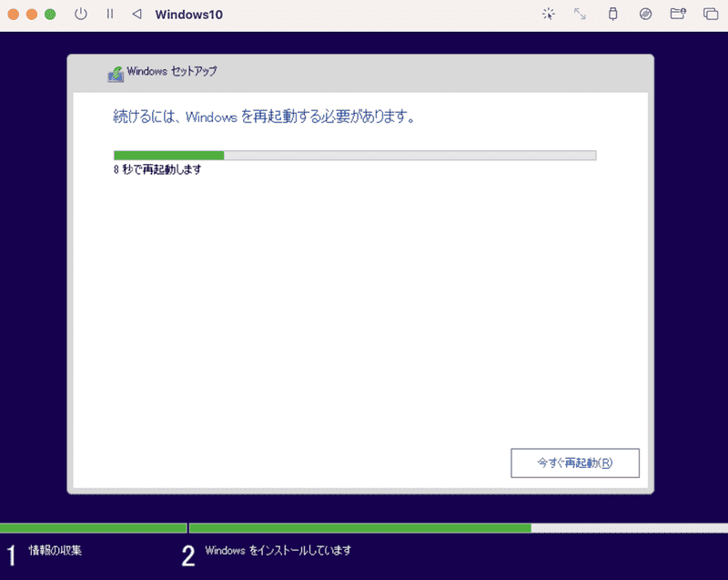Click the Windows10 window title
Screen dimensions: 728x580
click(x=189, y=15)
